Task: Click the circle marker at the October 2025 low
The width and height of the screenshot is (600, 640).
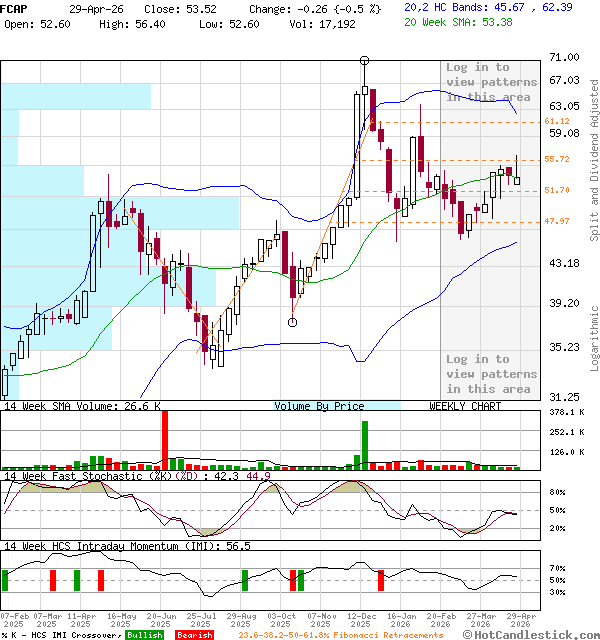Action: click(292, 322)
